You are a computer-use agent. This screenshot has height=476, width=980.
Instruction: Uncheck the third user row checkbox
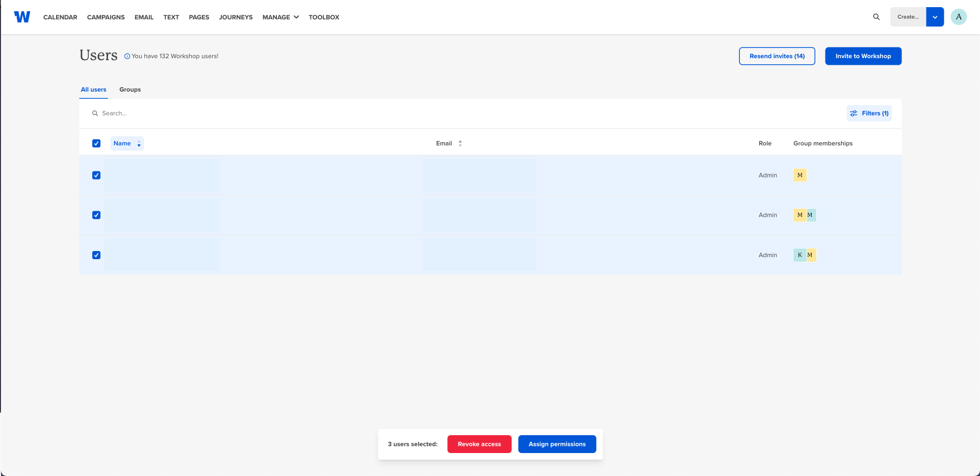click(x=96, y=255)
